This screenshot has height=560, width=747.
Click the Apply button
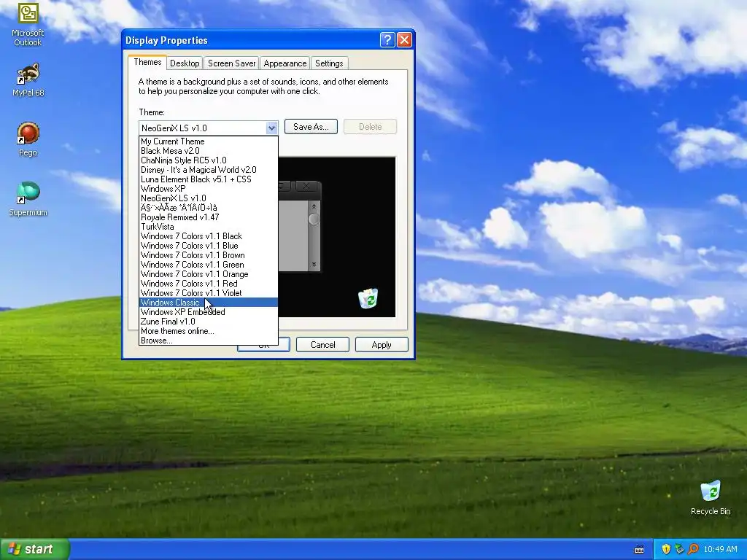click(x=382, y=345)
